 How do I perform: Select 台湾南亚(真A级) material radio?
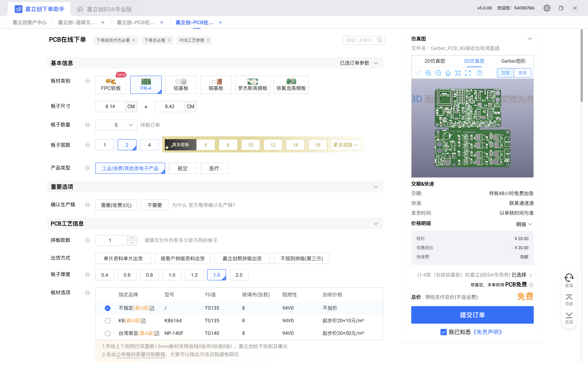click(x=107, y=333)
